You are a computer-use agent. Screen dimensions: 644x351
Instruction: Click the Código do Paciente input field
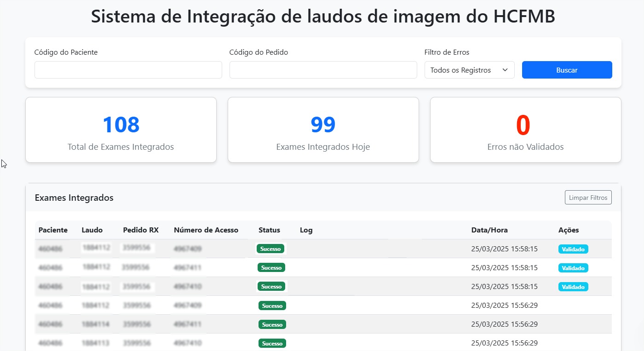(128, 70)
